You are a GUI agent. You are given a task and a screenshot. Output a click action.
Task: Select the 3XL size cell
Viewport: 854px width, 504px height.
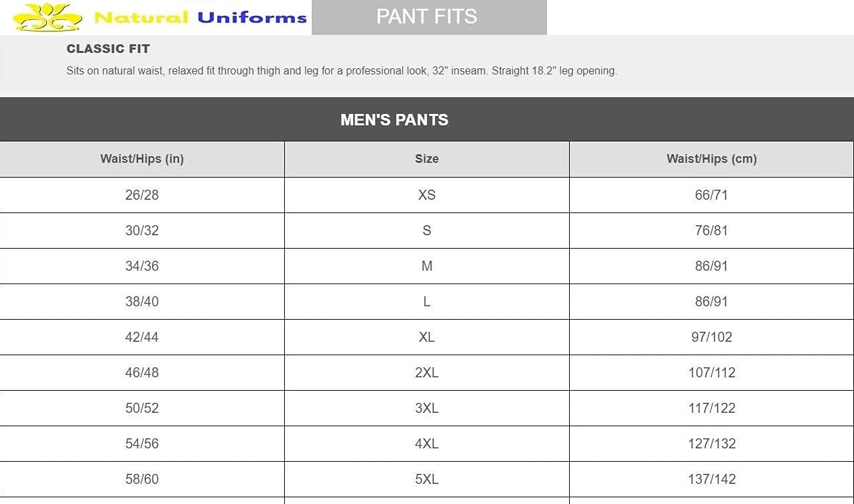[426, 408]
